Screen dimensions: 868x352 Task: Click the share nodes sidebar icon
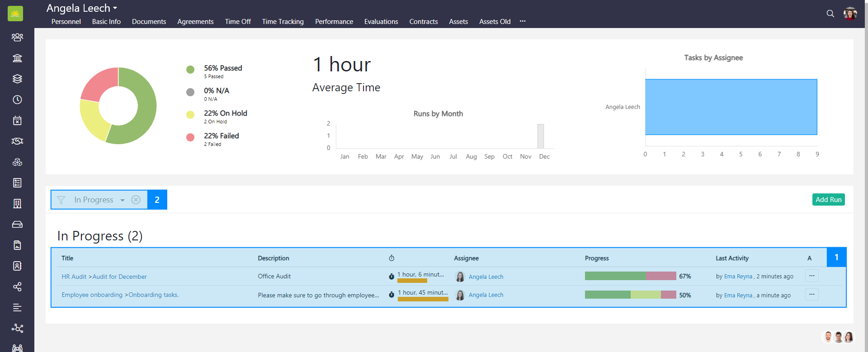[x=17, y=286]
